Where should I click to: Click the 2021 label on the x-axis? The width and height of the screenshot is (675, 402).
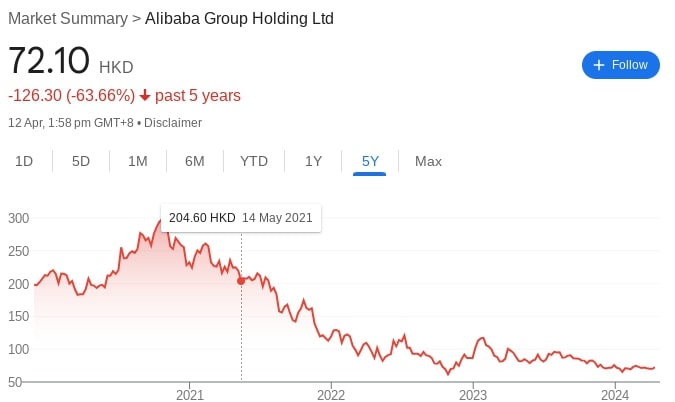(x=190, y=393)
